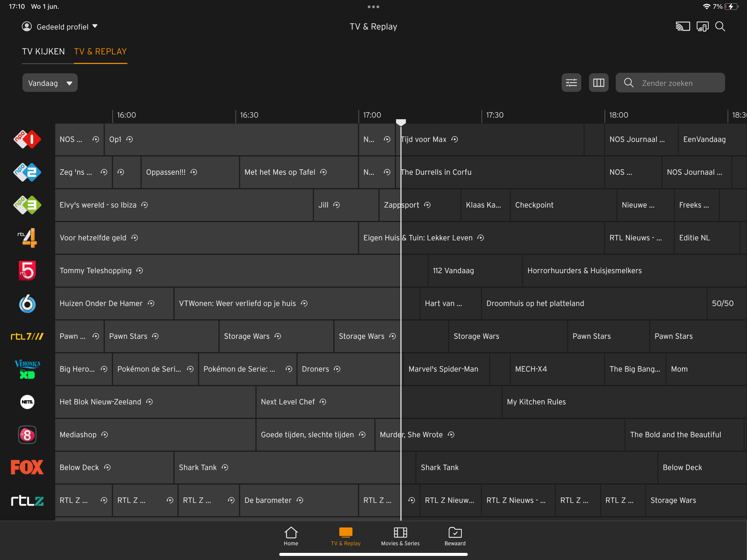Open the AirPlay screen mirroring icon
Image resolution: width=747 pixels, height=560 pixels.
pyautogui.click(x=702, y=26)
